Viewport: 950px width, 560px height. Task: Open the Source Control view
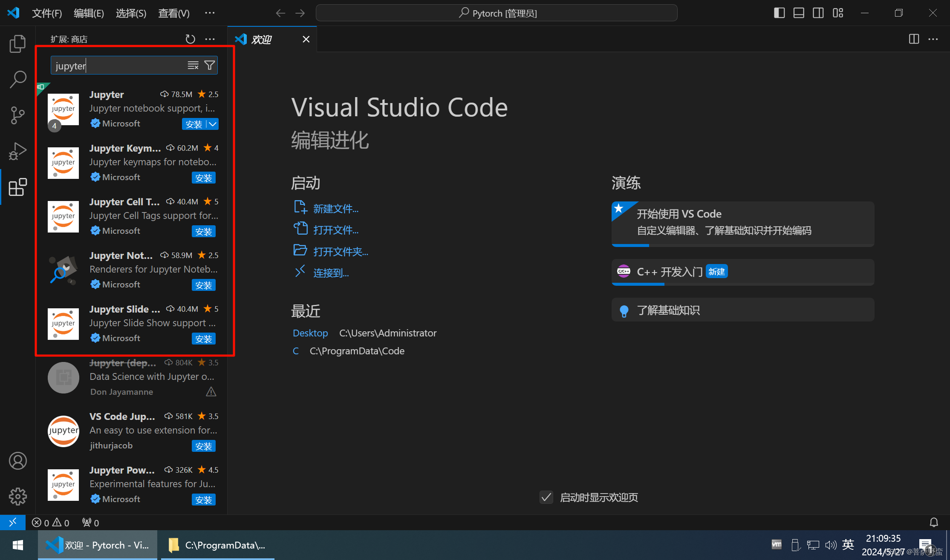(x=17, y=115)
